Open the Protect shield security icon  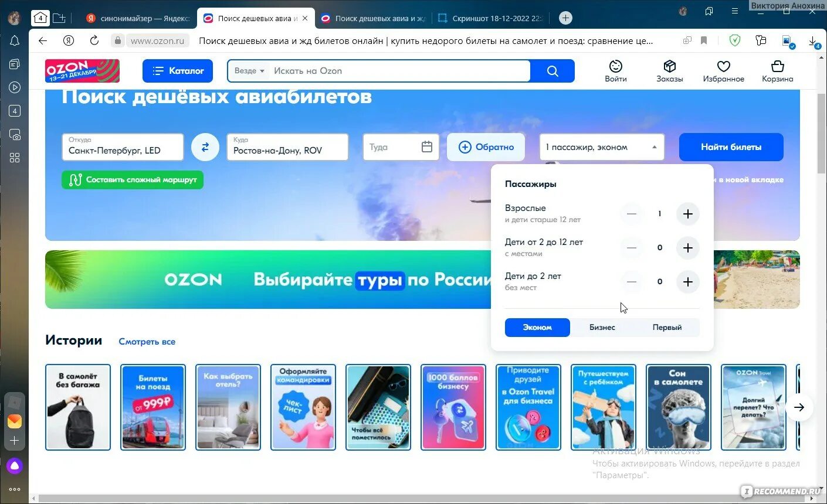(734, 40)
